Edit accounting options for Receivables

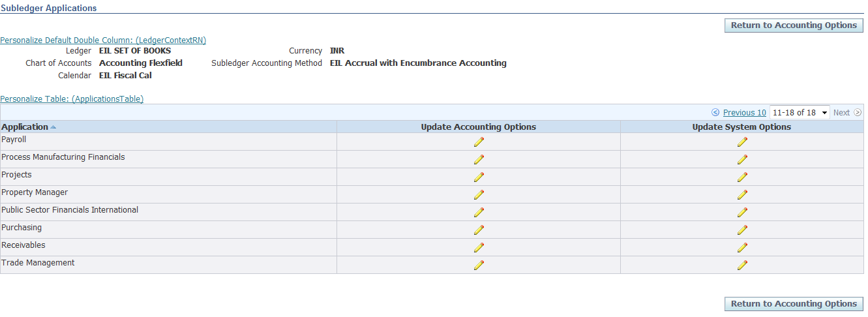(x=479, y=247)
